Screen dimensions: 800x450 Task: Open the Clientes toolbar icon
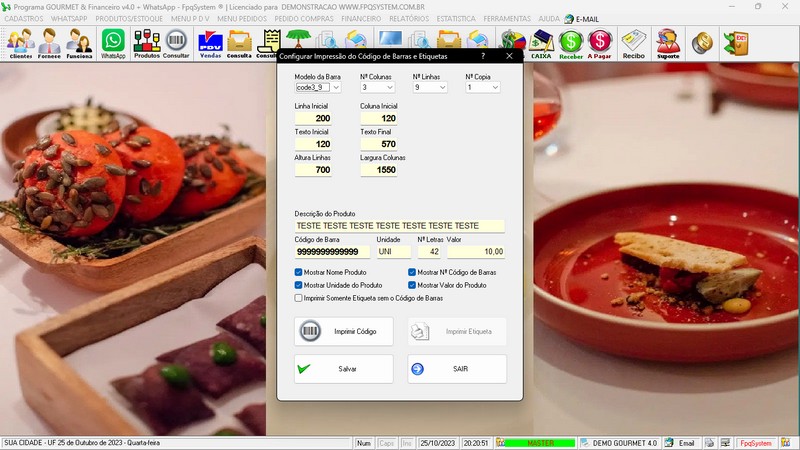point(21,43)
